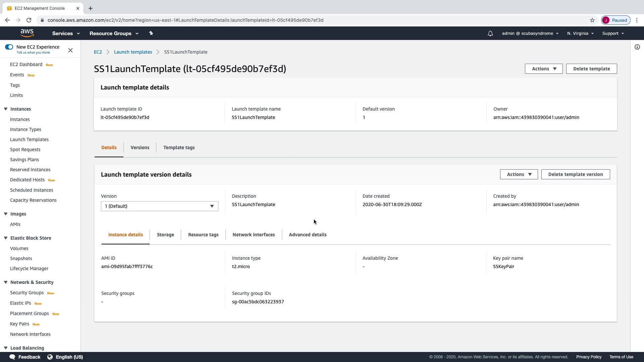Viewport: 644px width, 362px height.
Task: Collapse the Instances sidebar section
Action: [x=6, y=109]
